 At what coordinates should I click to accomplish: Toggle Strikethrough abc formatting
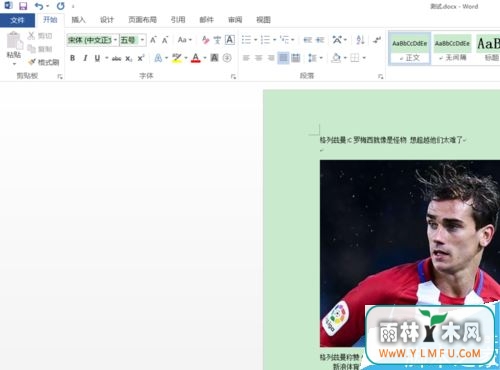tap(116, 59)
